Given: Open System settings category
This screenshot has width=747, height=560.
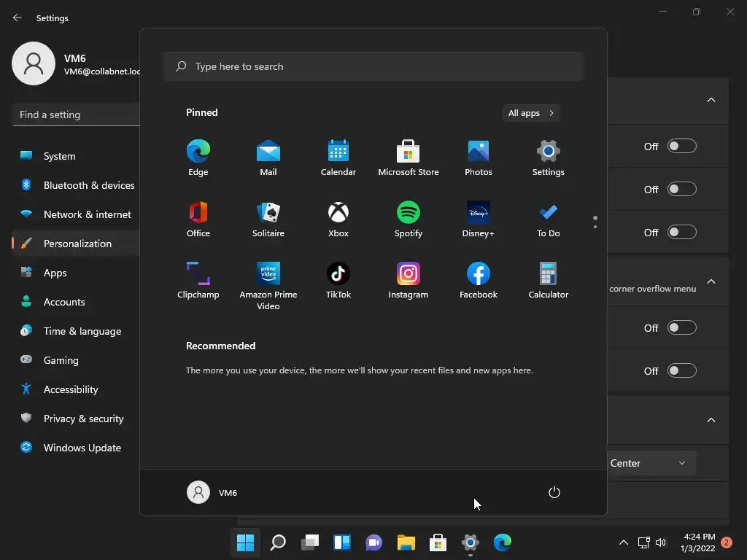Looking at the screenshot, I should [76, 156].
